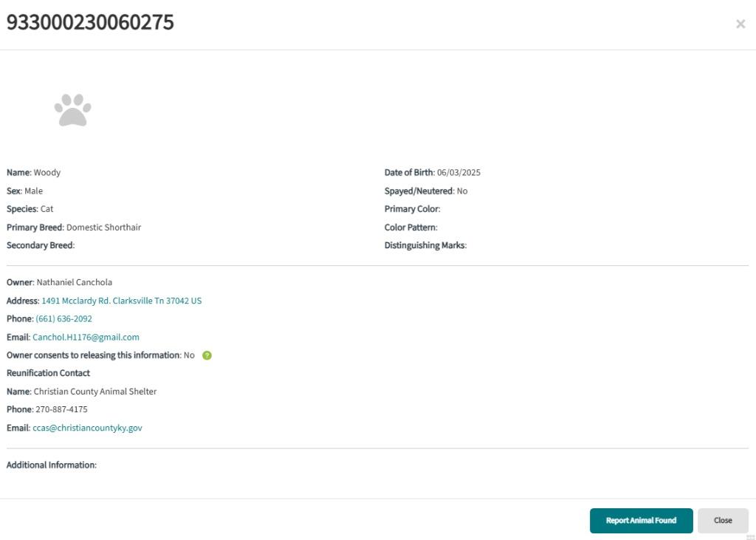Screen dimensions: 756x540
Task: Click the microchip number 933000230060275 heading
Action: click(x=90, y=23)
